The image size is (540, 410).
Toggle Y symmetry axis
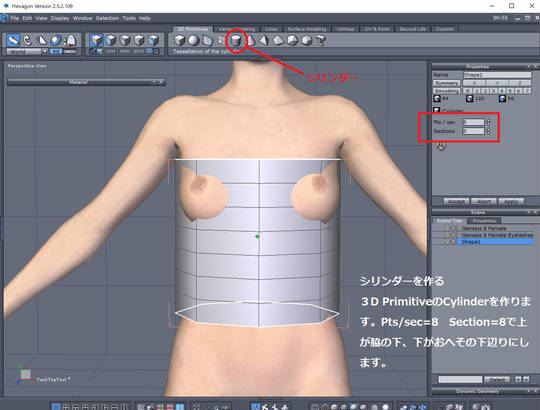pyautogui.click(x=497, y=83)
